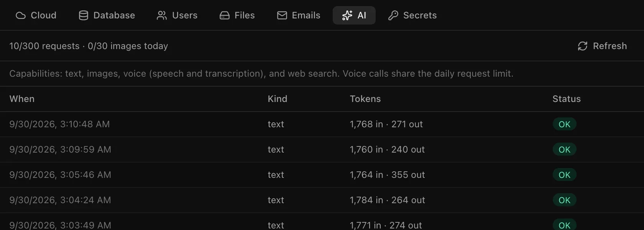Click the Database cylinder icon

pyautogui.click(x=84, y=15)
